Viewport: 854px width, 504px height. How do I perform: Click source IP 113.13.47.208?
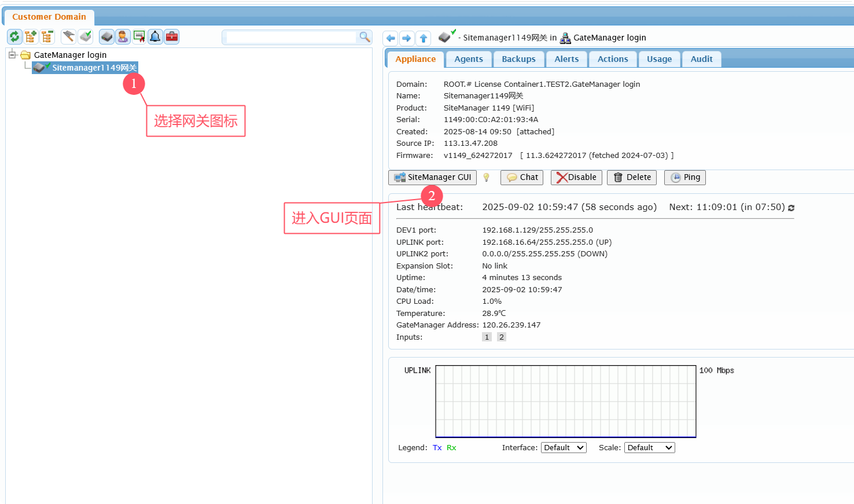click(x=470, y=144)
